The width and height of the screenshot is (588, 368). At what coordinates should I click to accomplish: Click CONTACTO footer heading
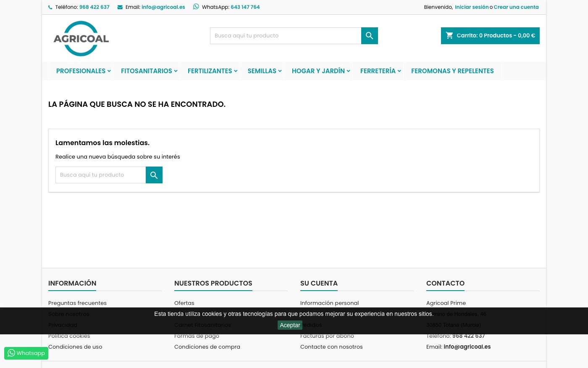point(445,283)
